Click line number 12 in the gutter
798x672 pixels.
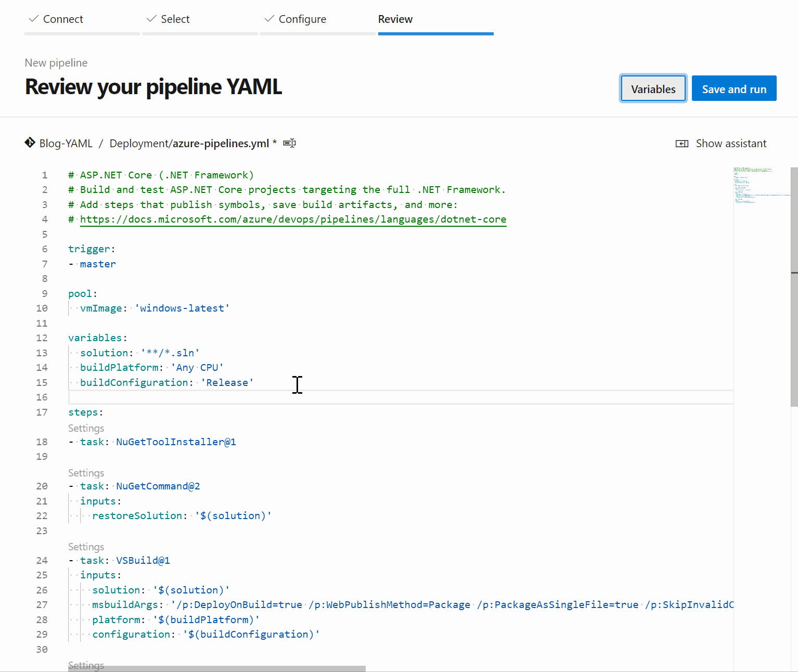click(x=42, y=338)
